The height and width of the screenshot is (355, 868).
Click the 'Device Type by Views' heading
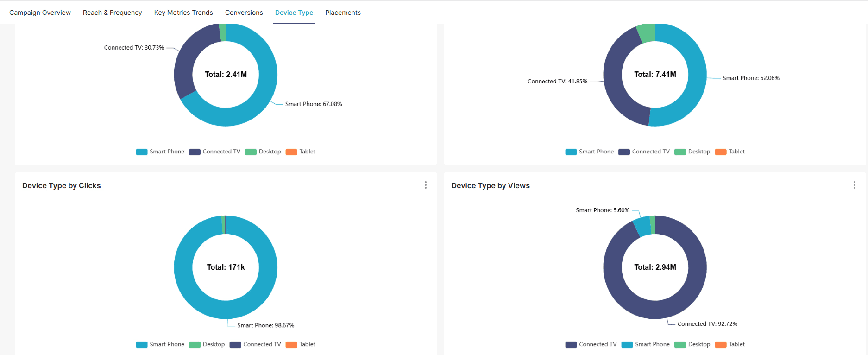[x=491, y=185]
